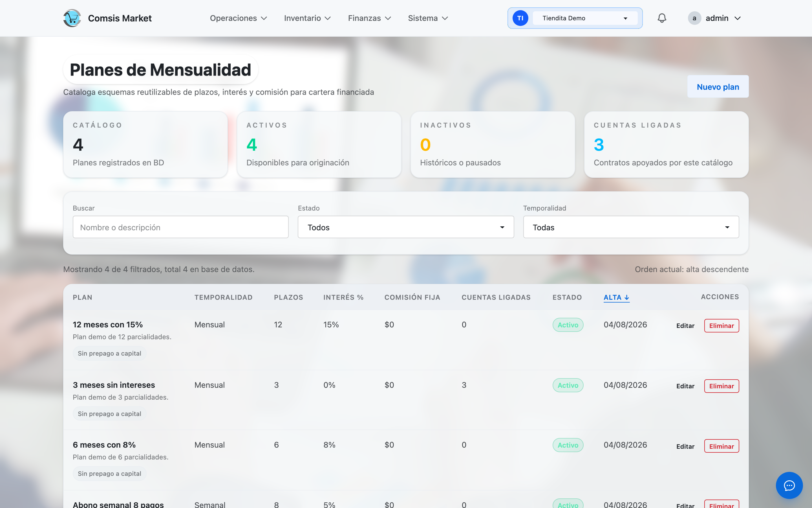Delete the 3 meses sin intereses plan

point(721,386)
